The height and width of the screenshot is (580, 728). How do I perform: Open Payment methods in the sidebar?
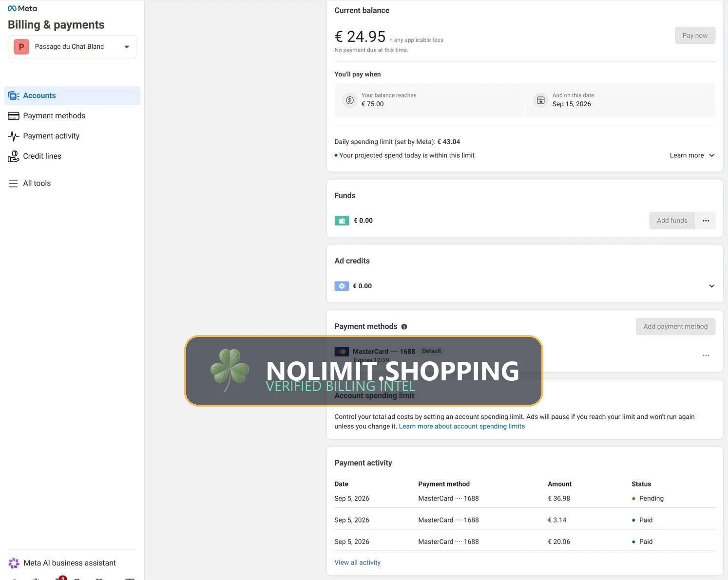pyautogui.click(x=72, y=116)
